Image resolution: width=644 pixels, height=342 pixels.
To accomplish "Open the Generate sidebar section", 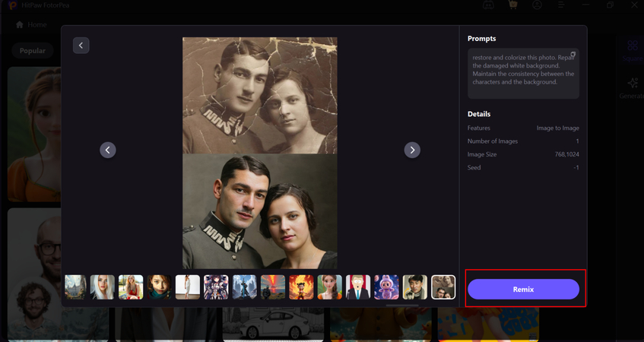I will point(633,88).
